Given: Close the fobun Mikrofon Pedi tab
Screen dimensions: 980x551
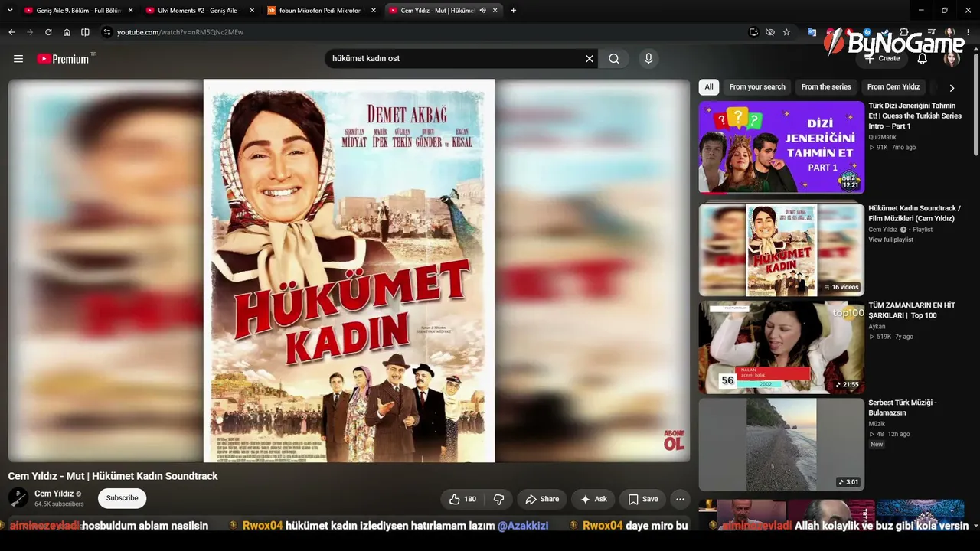Looking at the screenshot, I should (x=374, y=10).
